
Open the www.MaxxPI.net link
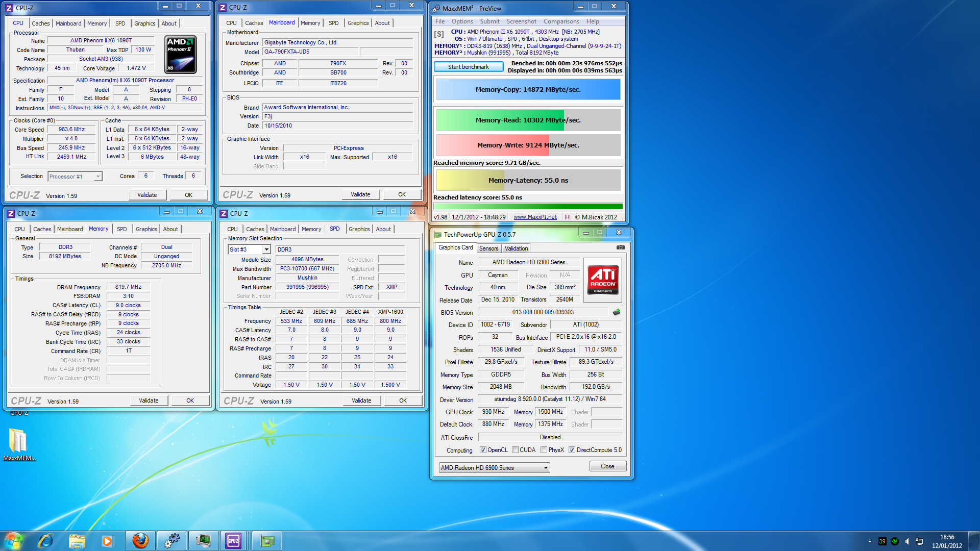point(535,217)
